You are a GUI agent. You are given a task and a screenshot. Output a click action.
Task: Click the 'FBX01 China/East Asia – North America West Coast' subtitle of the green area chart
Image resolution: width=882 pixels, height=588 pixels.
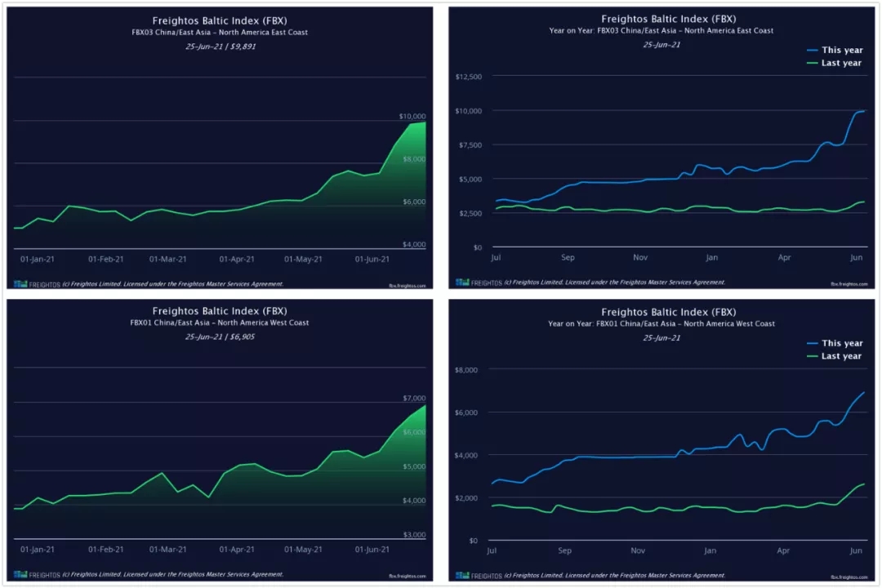pyautogui.click(x=220, y=323)
